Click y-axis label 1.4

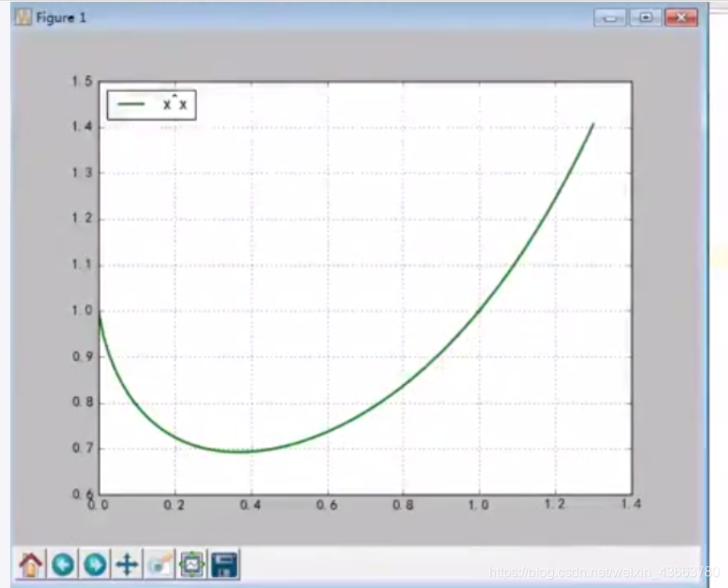tap(82, 127)
